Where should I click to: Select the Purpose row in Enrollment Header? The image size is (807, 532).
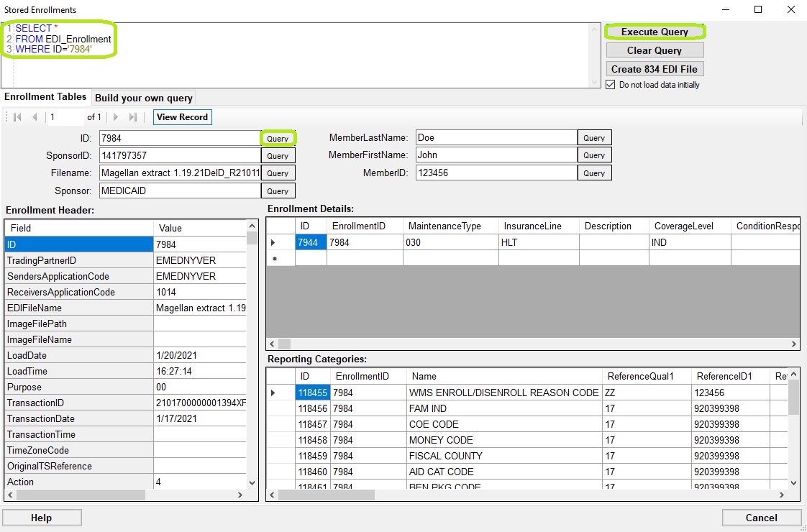pos(125,387)
